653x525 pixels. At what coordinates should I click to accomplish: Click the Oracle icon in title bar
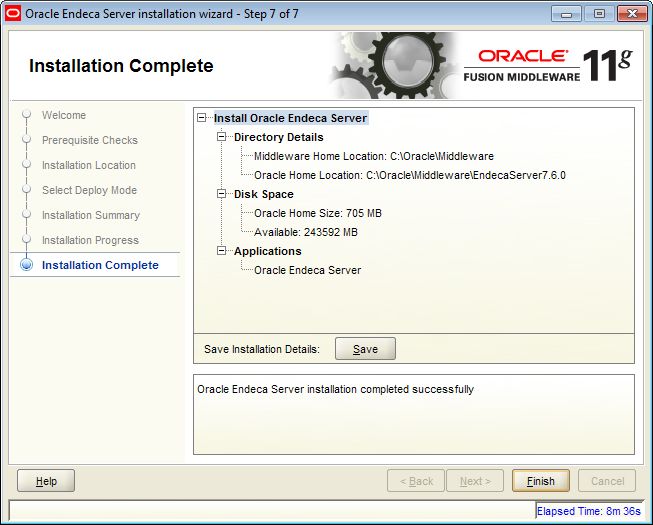click(12, 13)
